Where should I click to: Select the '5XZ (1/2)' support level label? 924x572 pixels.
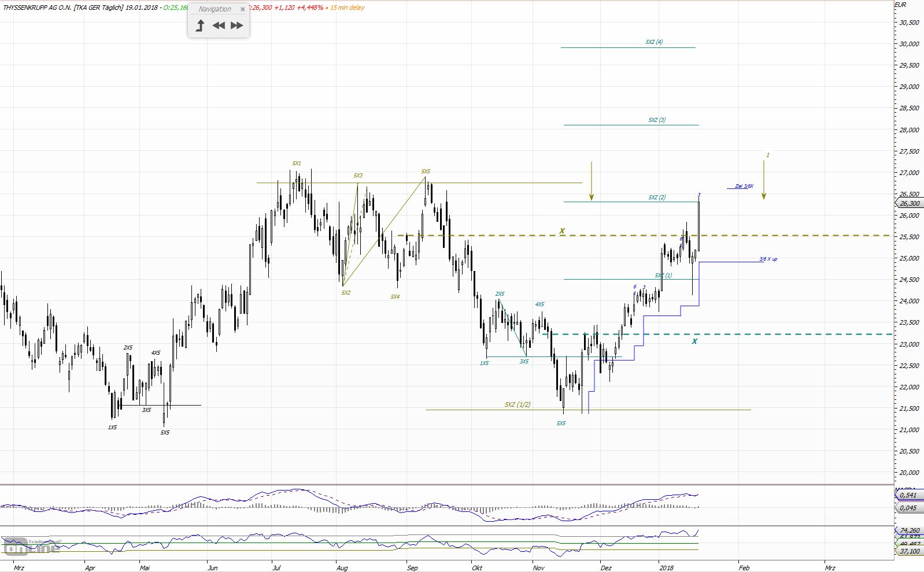pos(518,404)
